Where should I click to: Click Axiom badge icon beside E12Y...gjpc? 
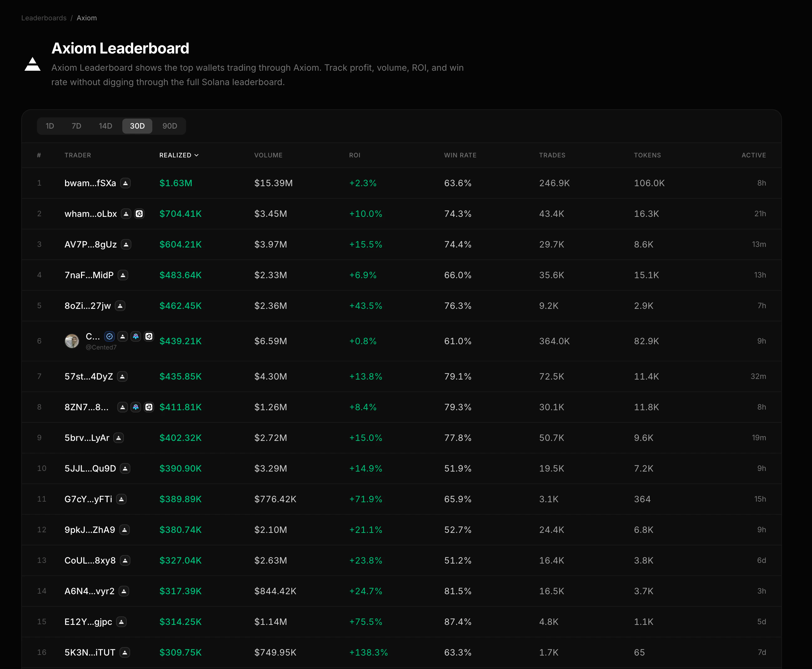[121, 622]
